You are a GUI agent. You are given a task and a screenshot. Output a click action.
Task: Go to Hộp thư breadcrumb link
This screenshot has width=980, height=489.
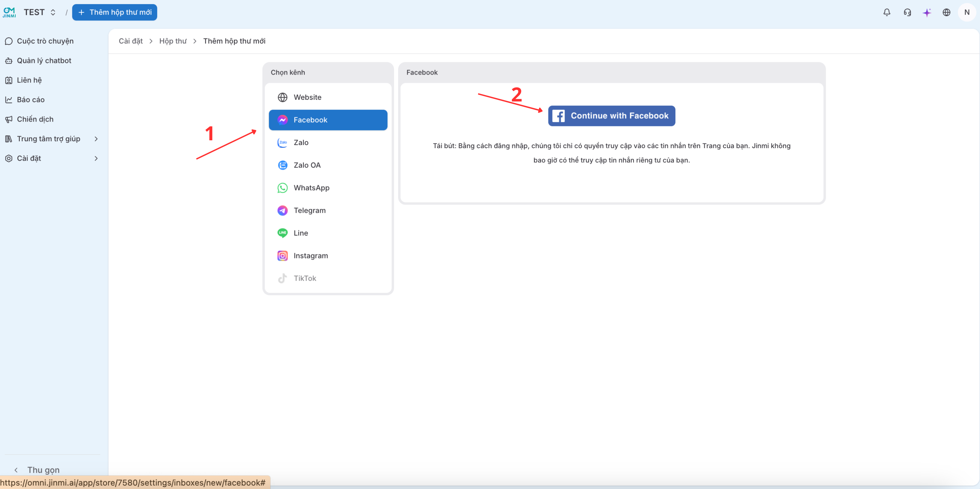click(x=173, y=41)
